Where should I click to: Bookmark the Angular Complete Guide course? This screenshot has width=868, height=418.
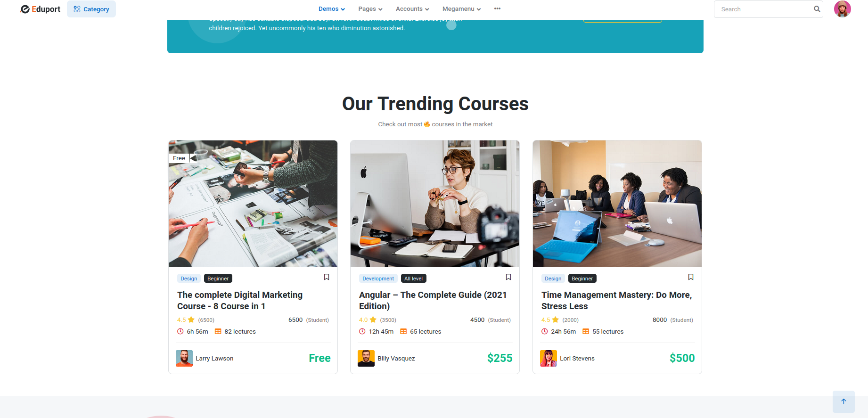click(508, 277)
